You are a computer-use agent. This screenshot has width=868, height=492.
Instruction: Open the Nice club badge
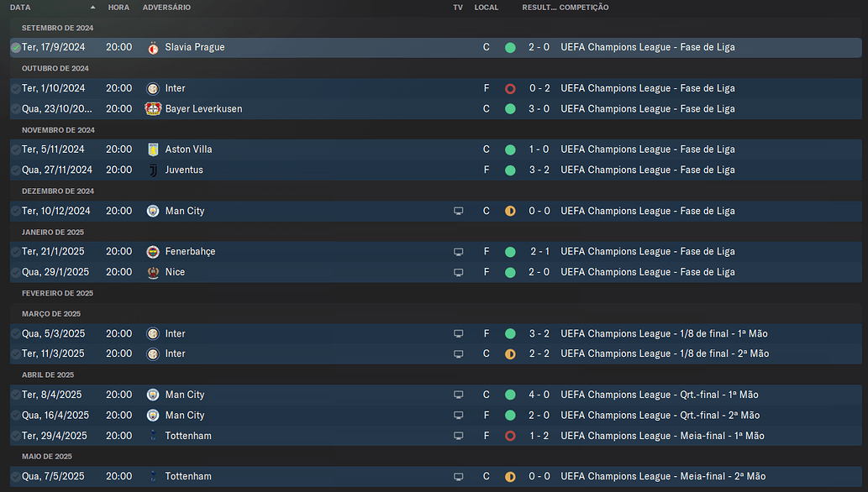[x=152, y=272]
